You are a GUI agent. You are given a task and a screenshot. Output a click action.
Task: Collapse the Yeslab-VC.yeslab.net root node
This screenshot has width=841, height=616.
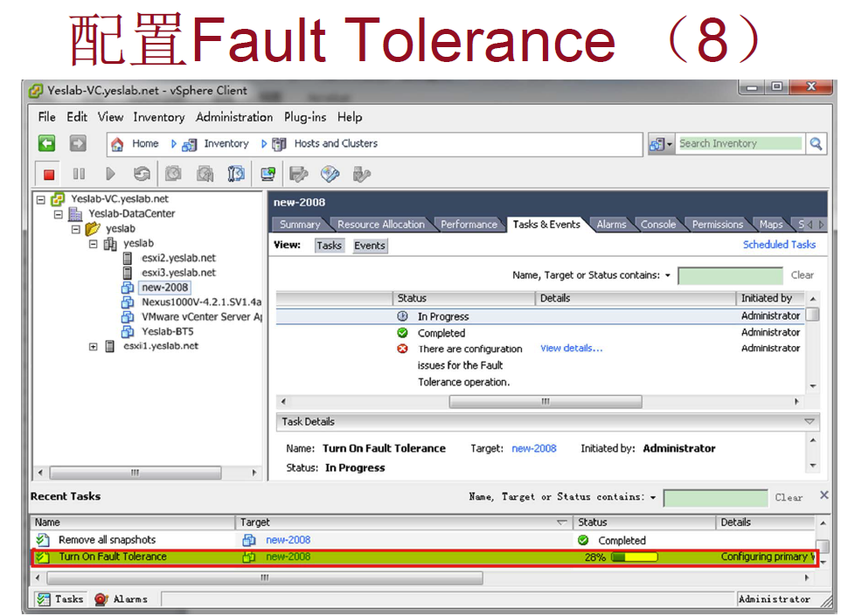point(41,199)
